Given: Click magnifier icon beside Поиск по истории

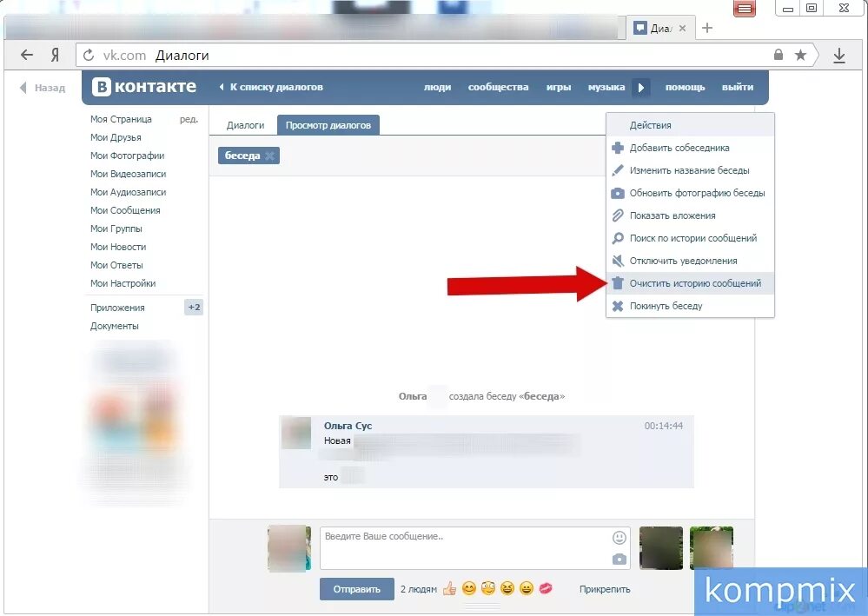Looking at the screenshot, I should (x=618, y=239).
